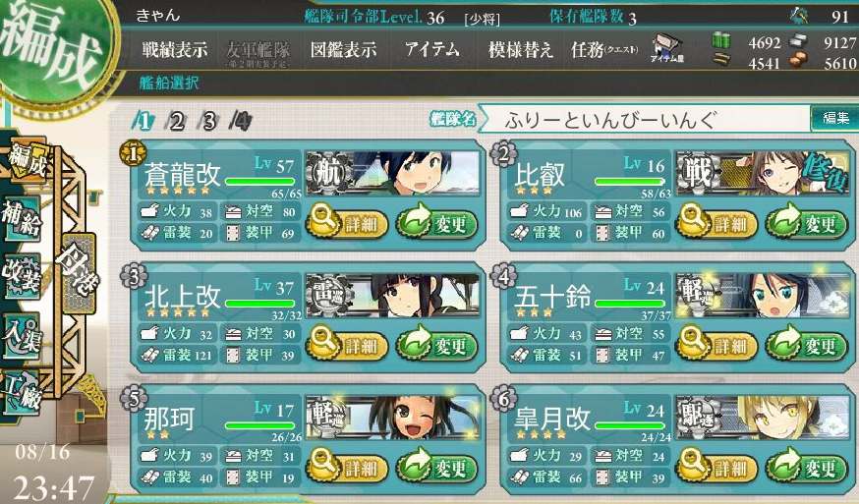Switch to fleet tab 3
This screenshot has height=504, width=859.
pos(209,121)
